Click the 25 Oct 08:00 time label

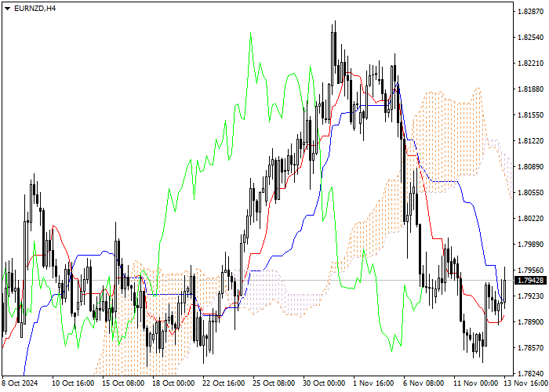click(x=274, y=383)
